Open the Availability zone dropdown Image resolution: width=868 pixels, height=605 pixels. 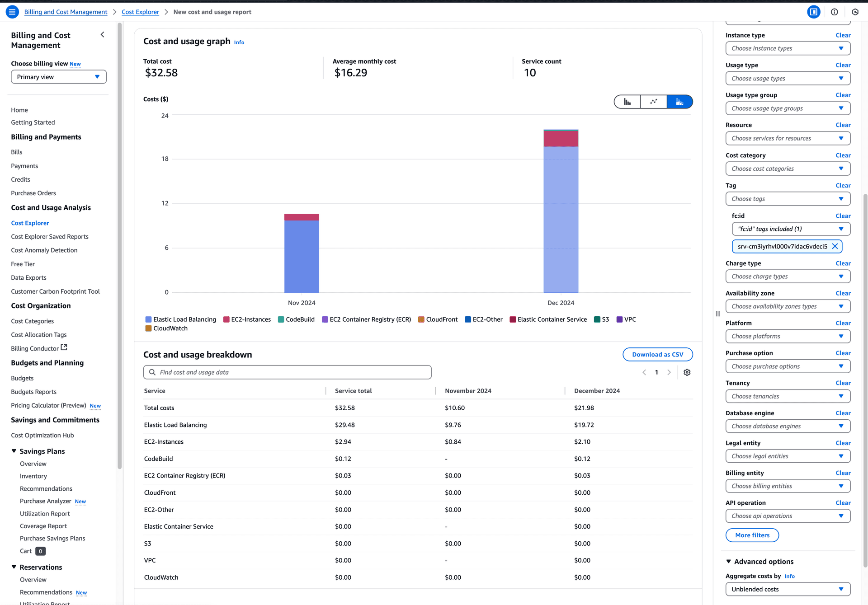[788, 306]
